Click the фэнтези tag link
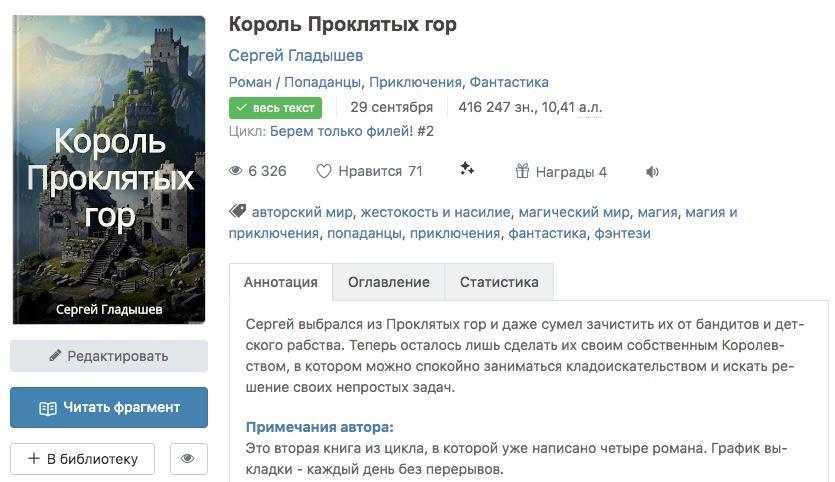Image resolution: width=835 pixels, height=482 pixels. point(622,233)
